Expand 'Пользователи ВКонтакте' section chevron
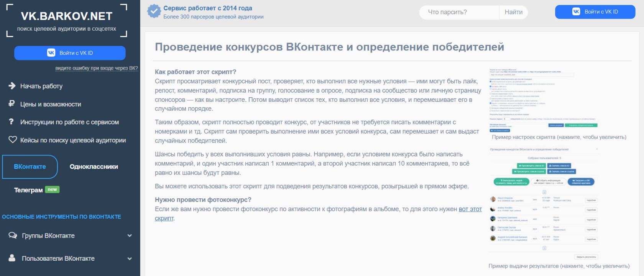The image size is (644, 276). [130, 259]
